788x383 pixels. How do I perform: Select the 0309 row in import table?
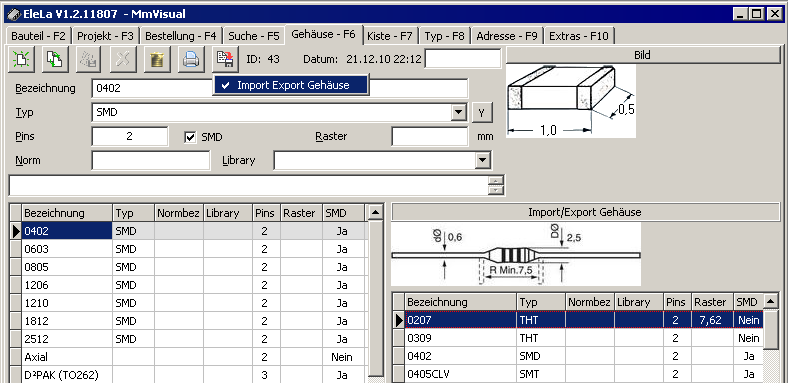coord(578,338)
